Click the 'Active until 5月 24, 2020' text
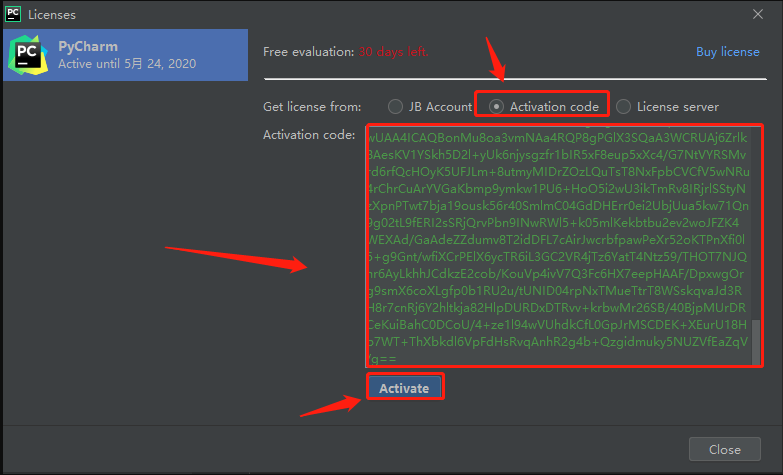The image size is (783, 475). click(x=127, y=64)
